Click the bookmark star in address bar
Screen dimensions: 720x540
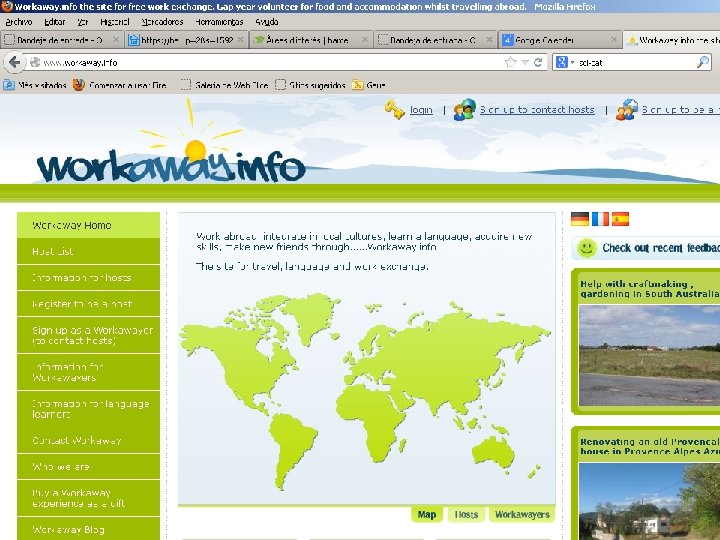click(510, 62)
